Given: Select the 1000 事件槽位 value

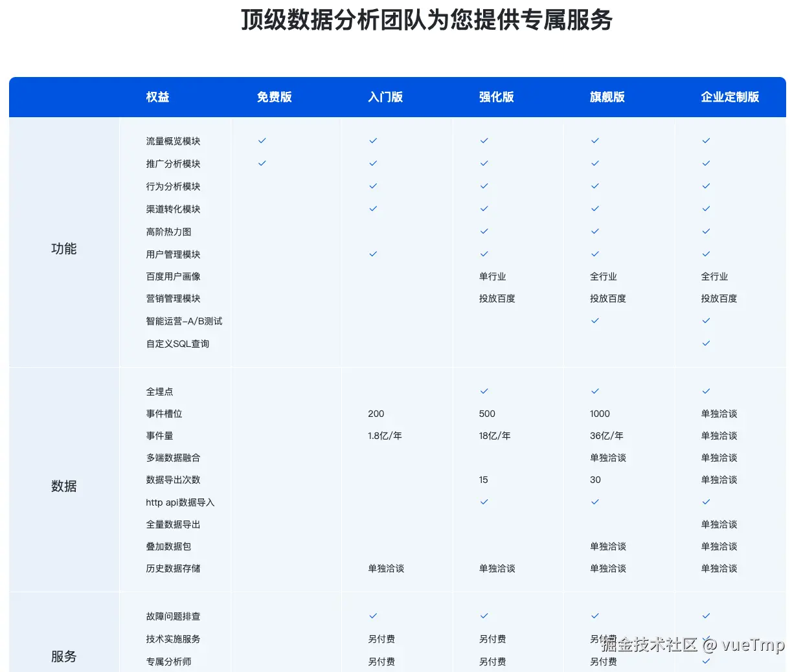Looking at the screenshot, I should click(x=600, y=414).
